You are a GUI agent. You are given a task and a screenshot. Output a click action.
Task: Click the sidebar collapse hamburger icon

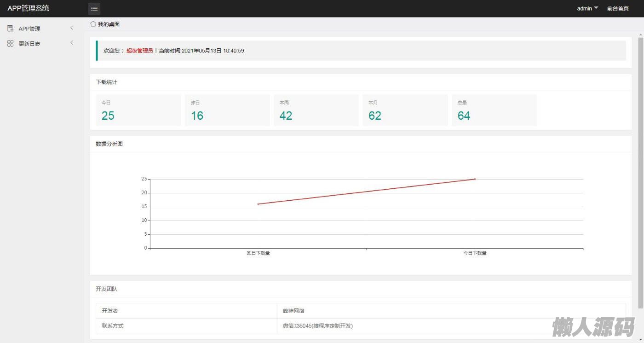click(94, 9)
